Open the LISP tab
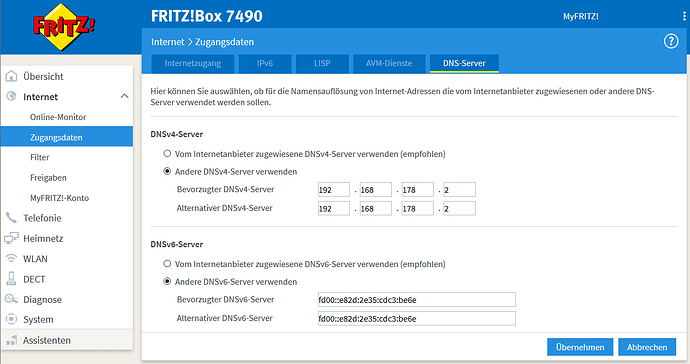The width and height of the screenshot is (690, 364). pos(322,63)
